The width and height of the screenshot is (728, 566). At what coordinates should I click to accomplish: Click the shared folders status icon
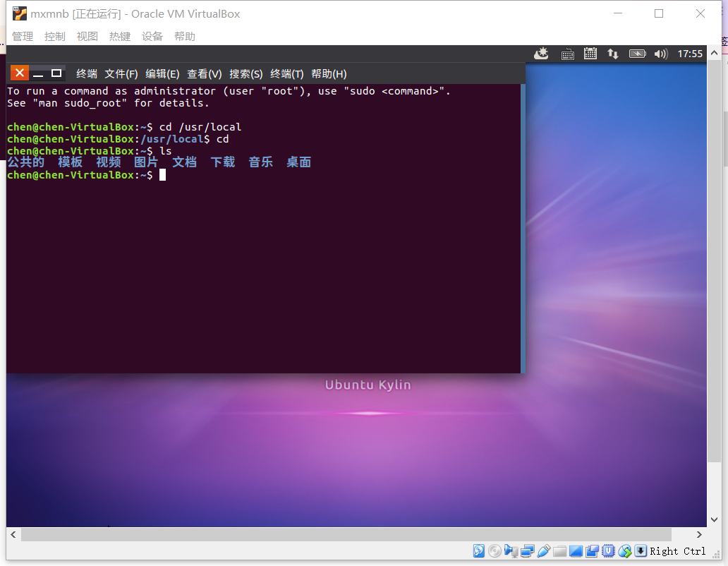click(x=559, y=550)
